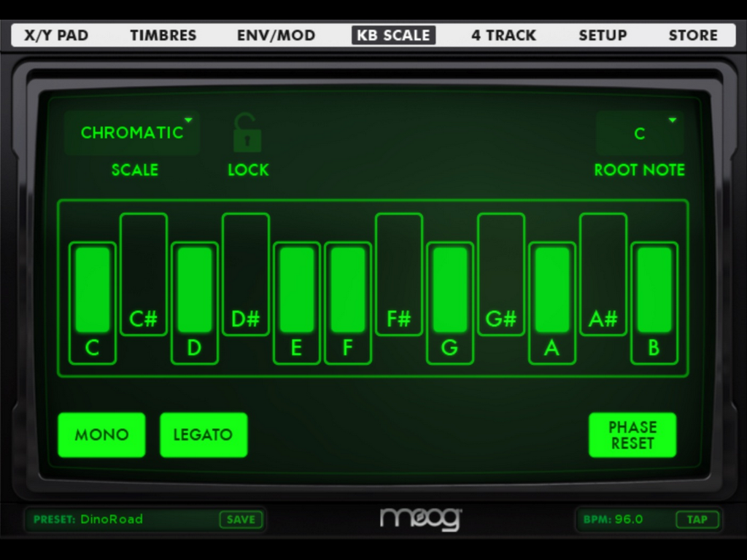Enable the G# key in the scale
747x560 pixels.
point(500,274)
